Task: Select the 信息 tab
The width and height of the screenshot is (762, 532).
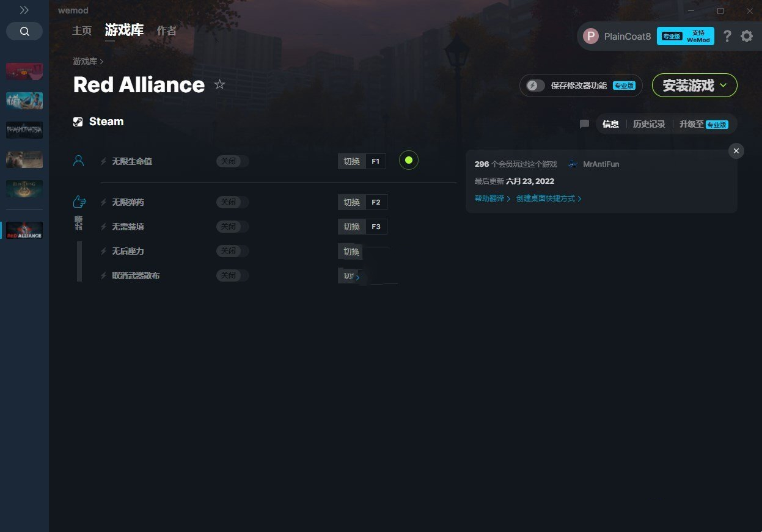Action: point(610,124)
